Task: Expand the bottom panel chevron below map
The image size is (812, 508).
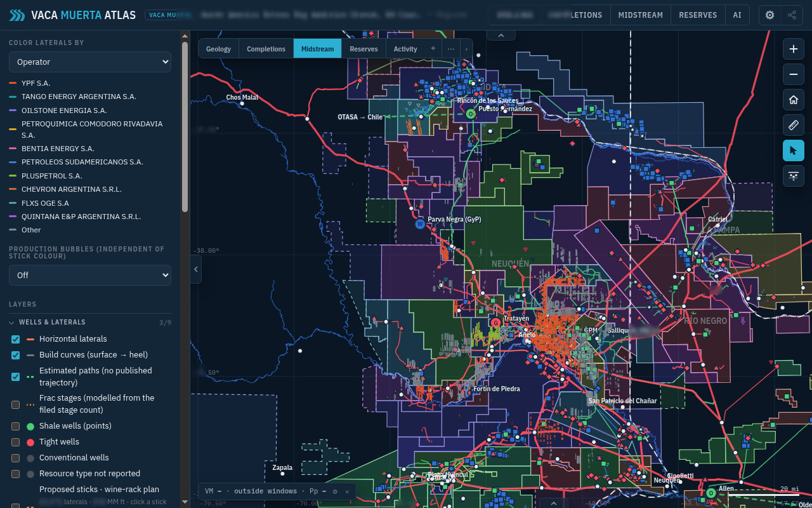Action: pos(553,503)
